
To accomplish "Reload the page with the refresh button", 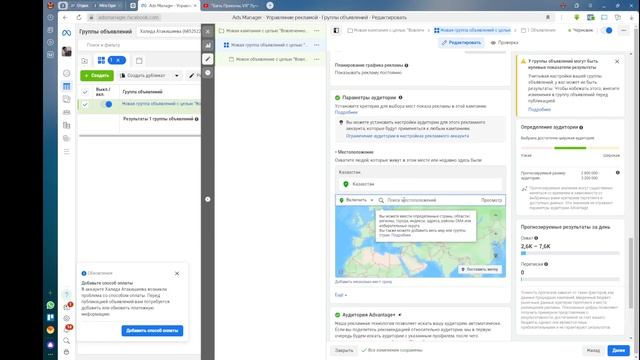I will [x=79, y=18].
